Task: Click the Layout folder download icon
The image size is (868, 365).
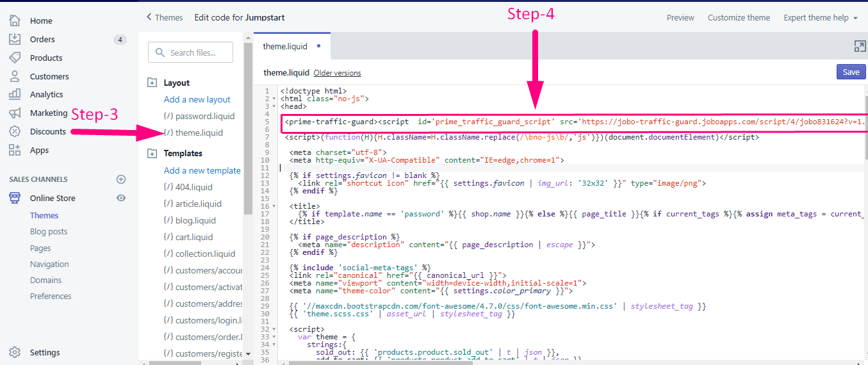Action: pos(152,83)
